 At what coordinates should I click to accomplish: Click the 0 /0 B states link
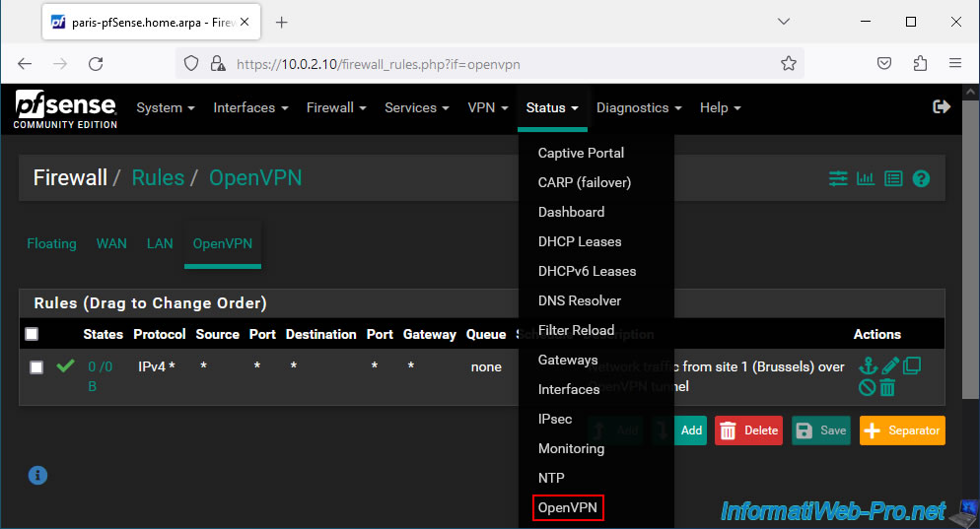(x=100, y=376)
